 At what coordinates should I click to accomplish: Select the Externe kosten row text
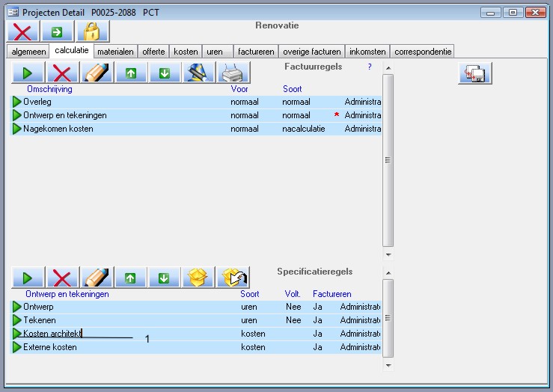(49, 347)
